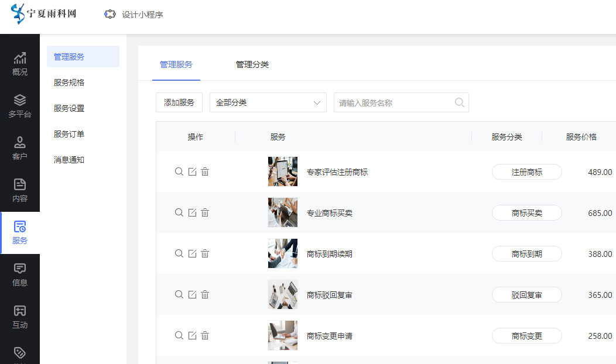Click the price 365.00
This screenshot has width=616, height=364.
click(600, 295)
